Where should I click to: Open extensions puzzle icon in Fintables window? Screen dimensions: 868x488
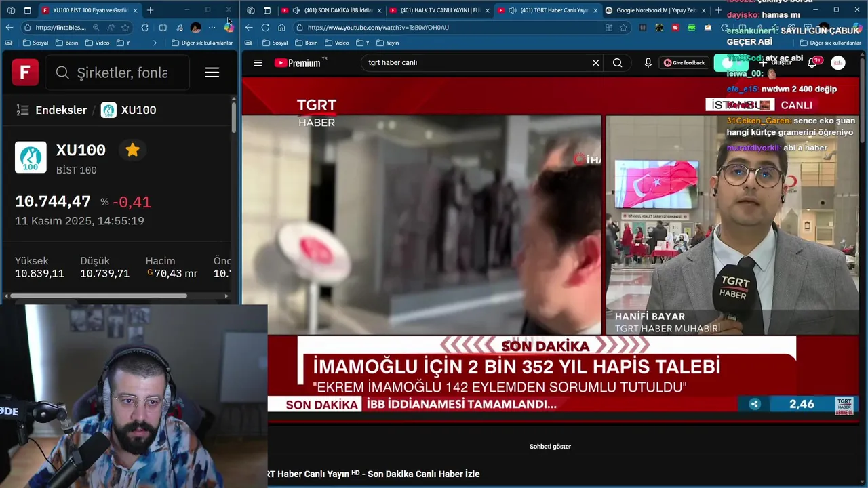coord(145,27)
